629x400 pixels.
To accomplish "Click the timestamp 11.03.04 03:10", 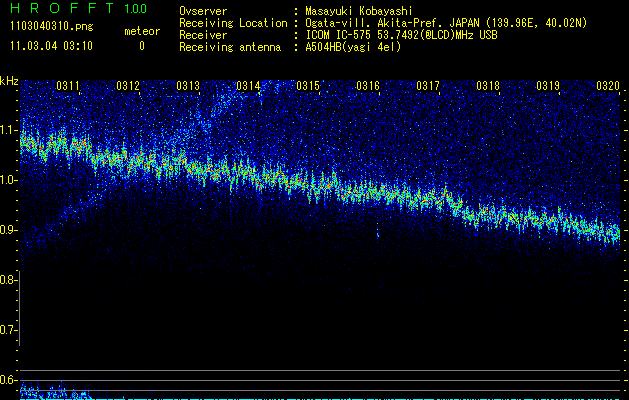I will click(51, 46).
